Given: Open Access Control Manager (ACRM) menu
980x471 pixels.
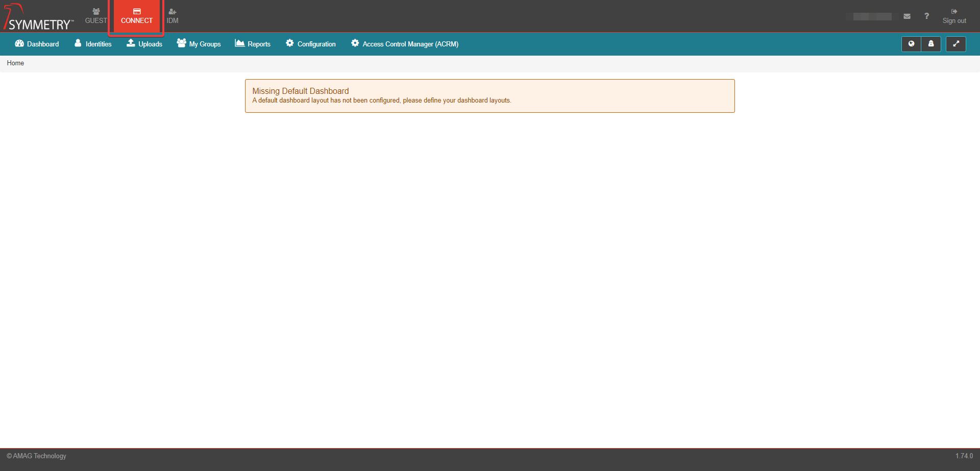Looking at the screenshot, I should pyautogui.click(x=405, y=44).
